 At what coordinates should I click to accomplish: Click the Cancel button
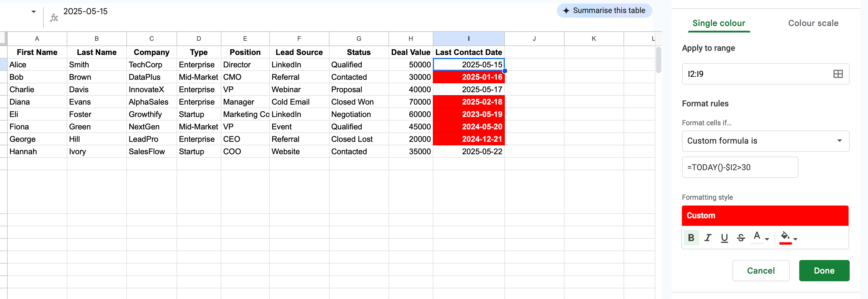click(x=761, y=270)
